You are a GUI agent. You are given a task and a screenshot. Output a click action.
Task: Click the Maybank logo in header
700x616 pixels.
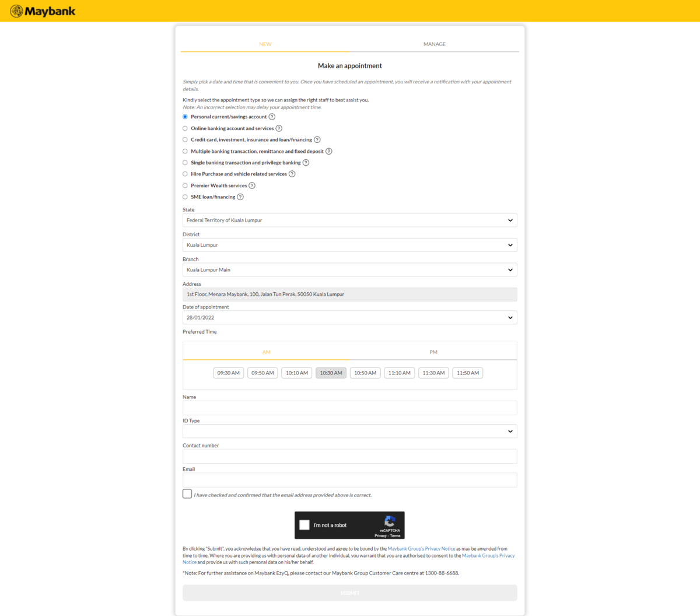(x=43, y=11)
